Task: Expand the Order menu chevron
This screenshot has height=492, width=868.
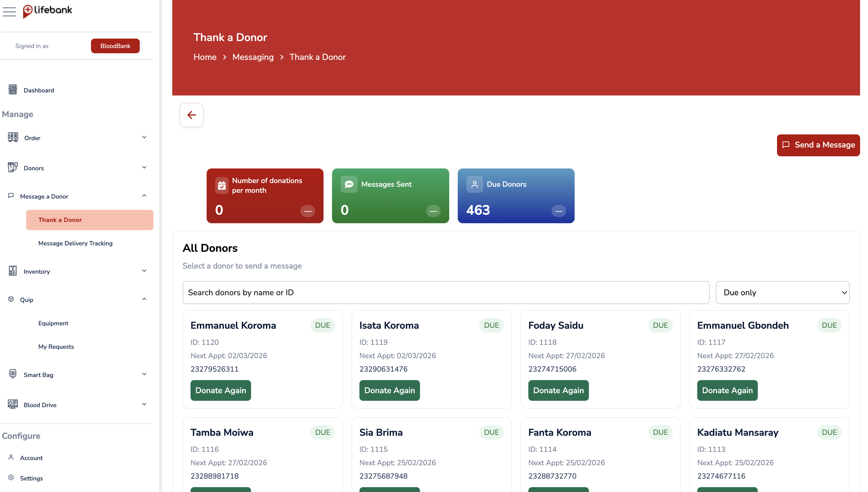Action: [144, 137]
